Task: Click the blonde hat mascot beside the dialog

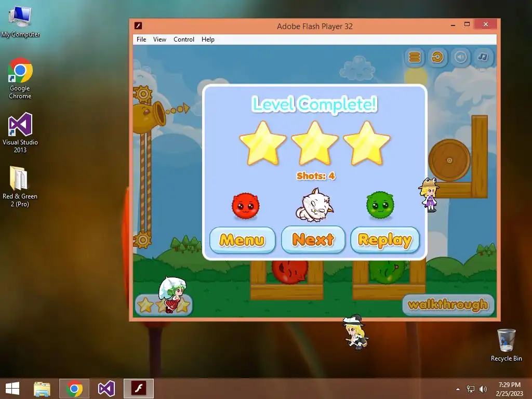Action: tap(429, 195)
